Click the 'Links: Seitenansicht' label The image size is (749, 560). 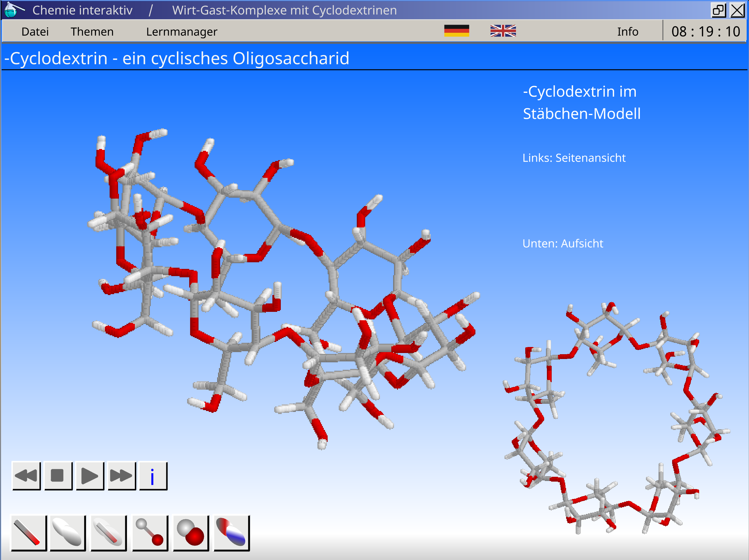point(574,158)
